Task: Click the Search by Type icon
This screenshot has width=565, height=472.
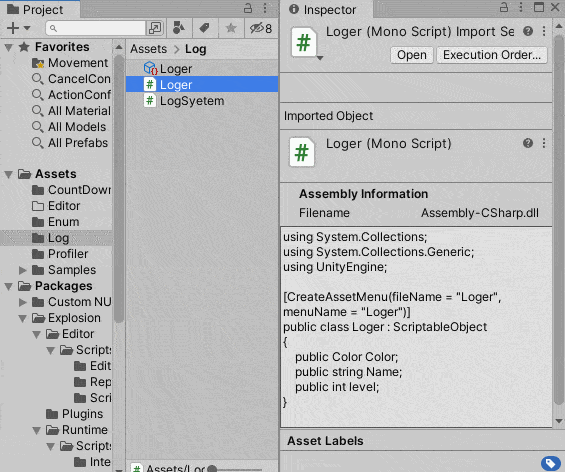Action: pos(179,28)
